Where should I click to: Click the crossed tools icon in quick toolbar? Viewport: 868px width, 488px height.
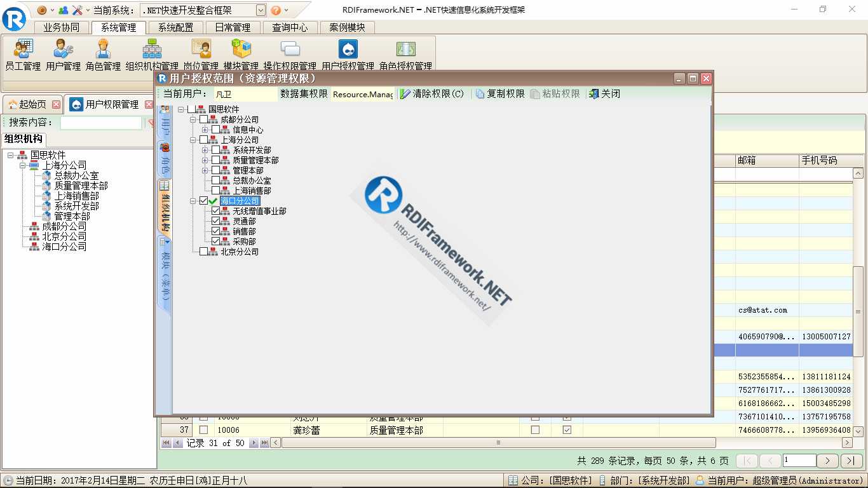pyautogui.click(x=77, y=10)
